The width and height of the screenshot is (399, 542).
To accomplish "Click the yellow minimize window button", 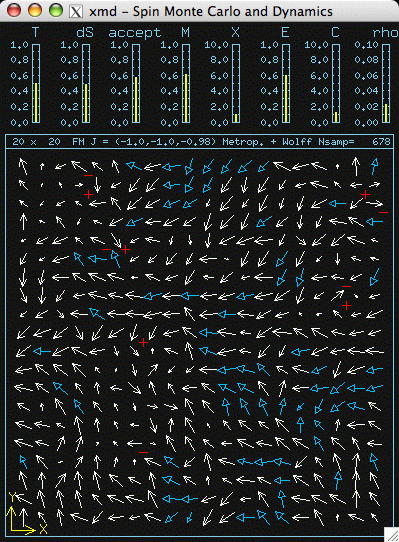I will pos(35,11).
